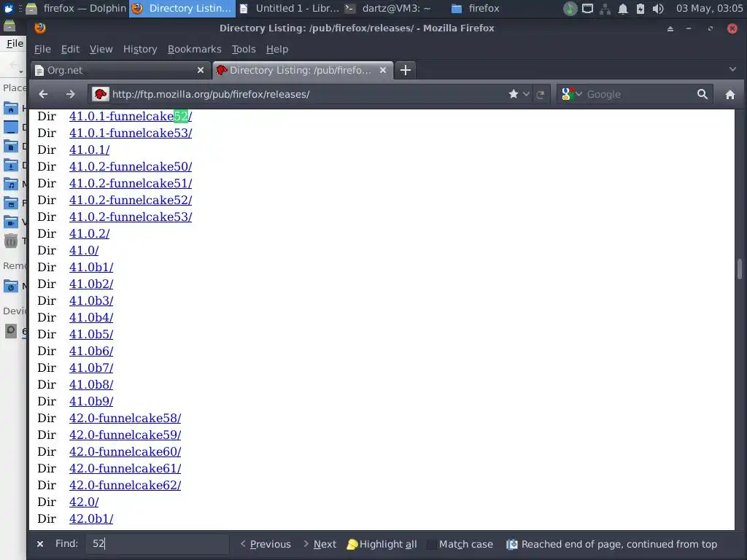This screenshot has width=747, height=560.
Task: Click the Firefox logo in the title bar
Action: (x=40, y=28)
